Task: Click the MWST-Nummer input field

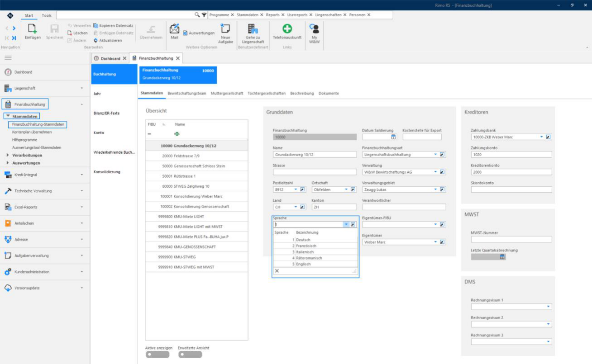Action: pos(511,239)
